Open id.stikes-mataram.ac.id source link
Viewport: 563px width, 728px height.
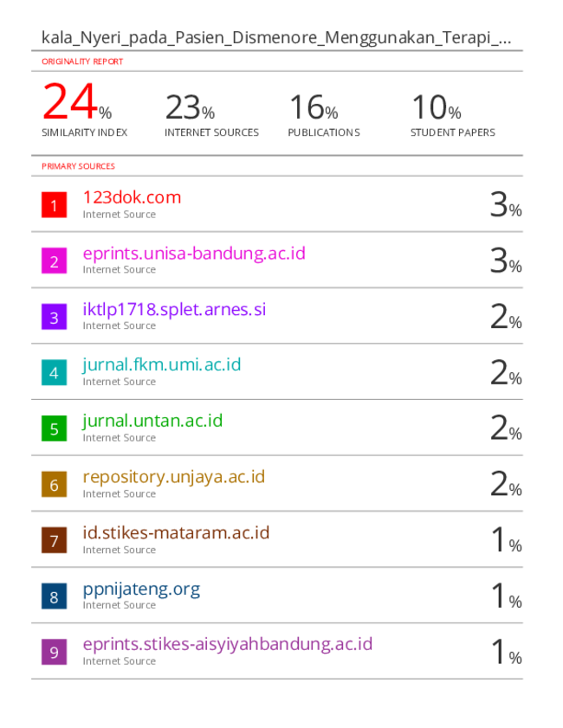tap(176, 533)
